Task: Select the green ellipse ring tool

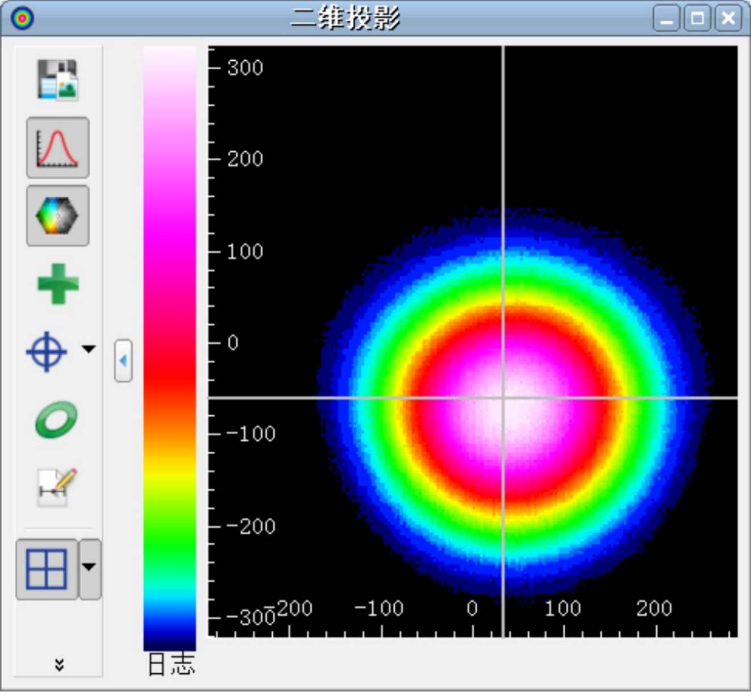Action: [56, 420]
